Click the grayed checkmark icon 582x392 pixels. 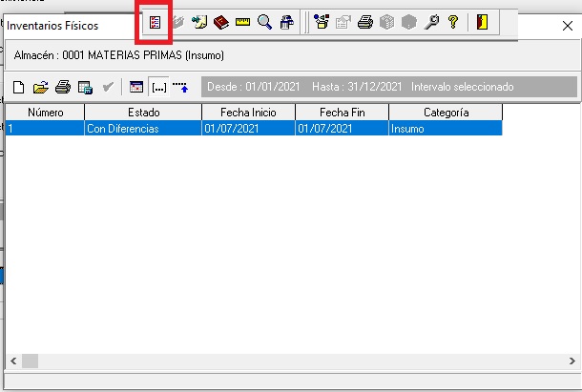coord(108,87)
